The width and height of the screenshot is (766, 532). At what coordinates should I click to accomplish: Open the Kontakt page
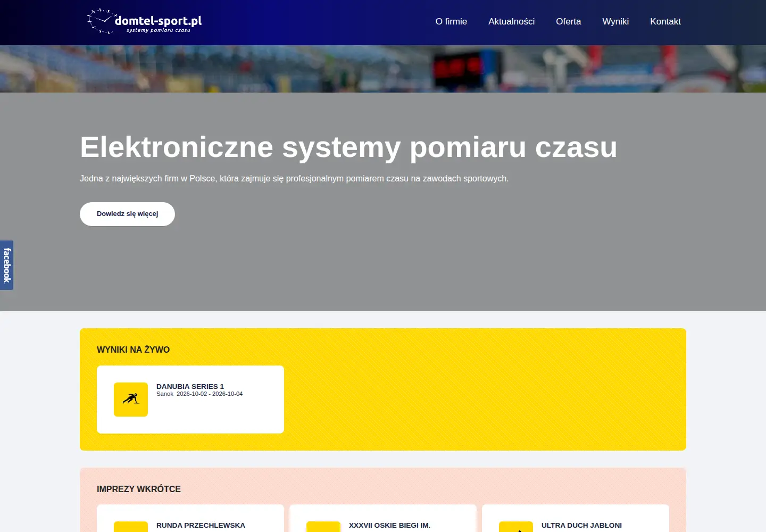point(665,22)
